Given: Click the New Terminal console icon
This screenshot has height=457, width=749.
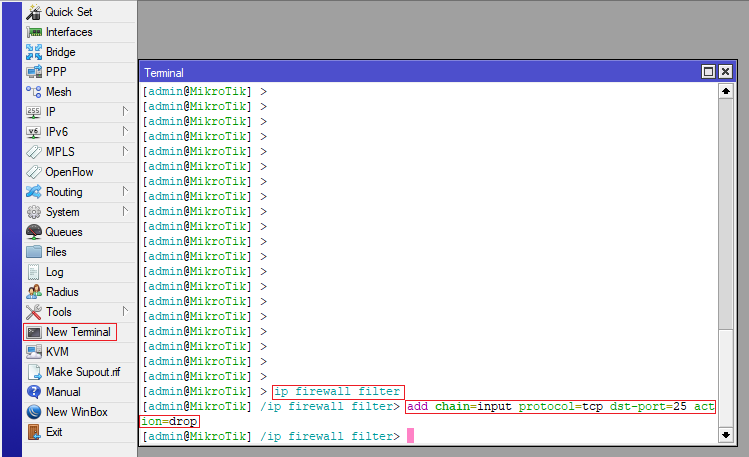Looking at the screenshot, I should [x=34, y=332].
